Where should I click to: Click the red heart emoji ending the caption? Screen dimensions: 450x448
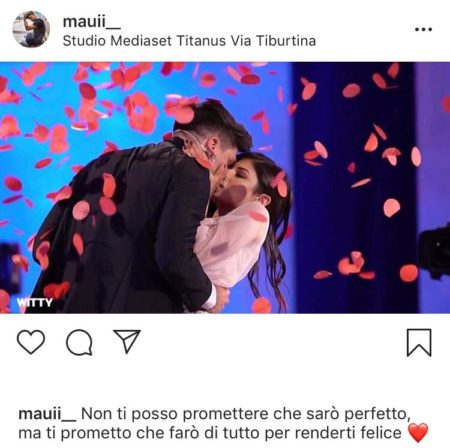tap(418, 432)
